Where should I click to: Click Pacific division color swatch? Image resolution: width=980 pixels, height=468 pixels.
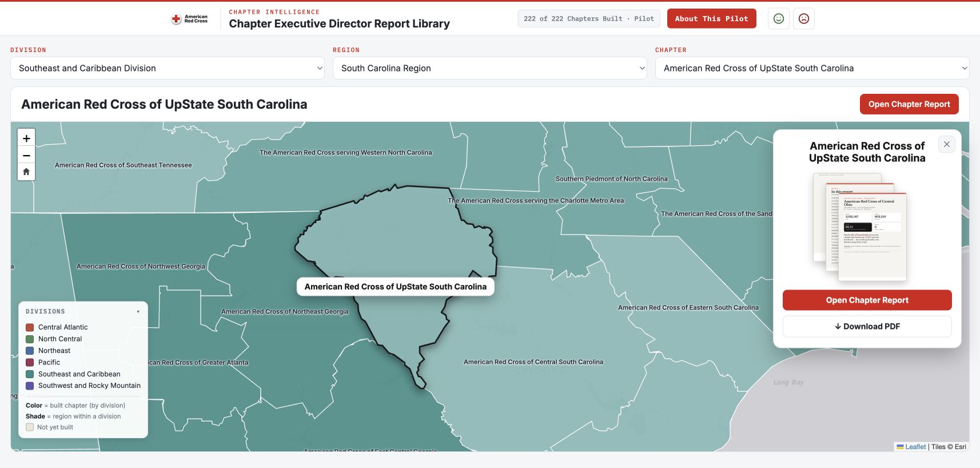pyautogui.click(x=30, y=363)
